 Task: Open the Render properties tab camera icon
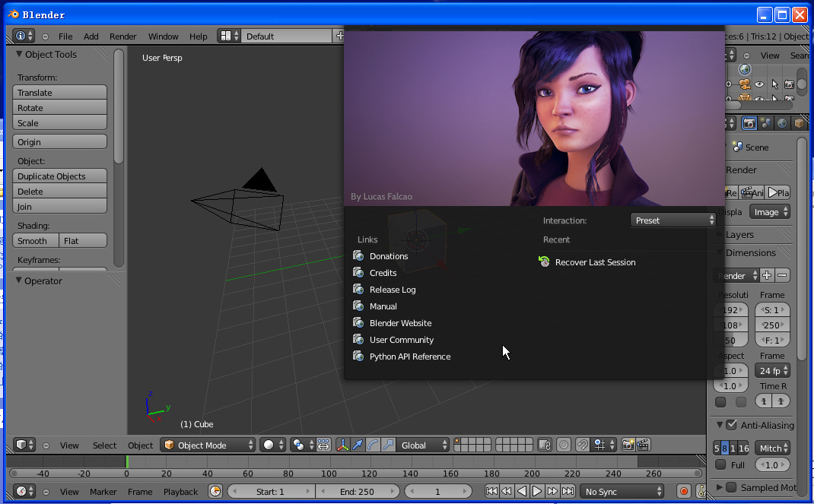coord(749,122)
